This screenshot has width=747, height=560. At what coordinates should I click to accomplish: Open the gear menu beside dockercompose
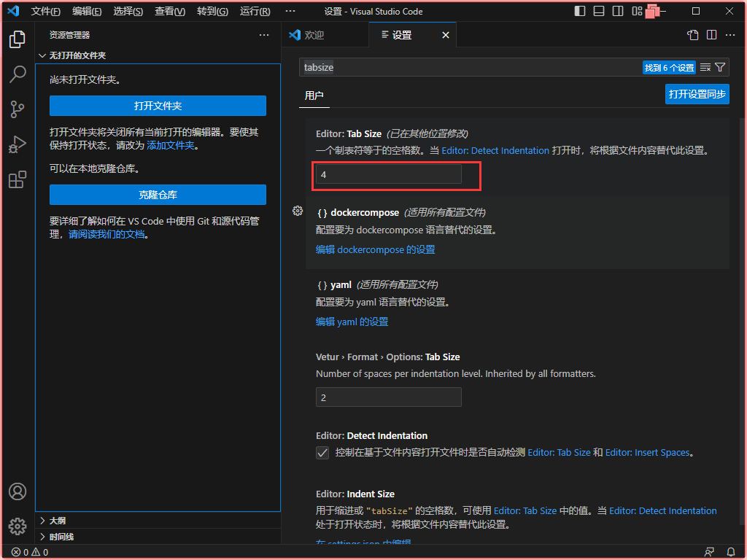[298, 211]
